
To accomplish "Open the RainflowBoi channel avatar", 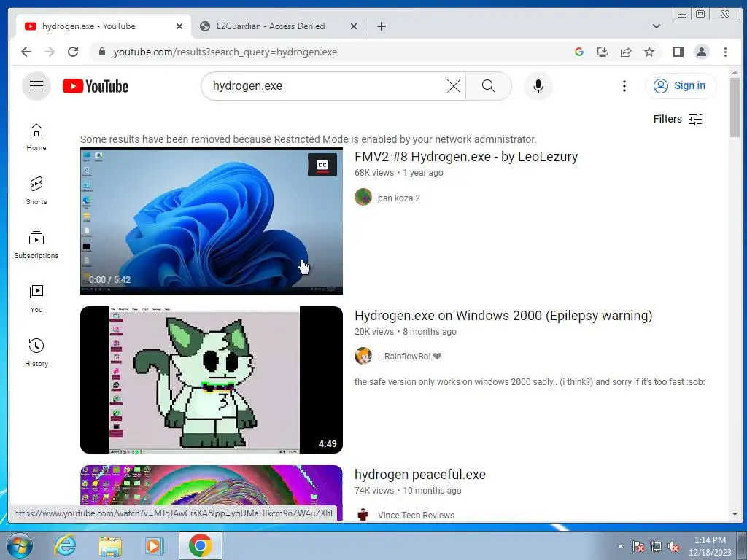I will pyautogui.click(x=363, y=356).
